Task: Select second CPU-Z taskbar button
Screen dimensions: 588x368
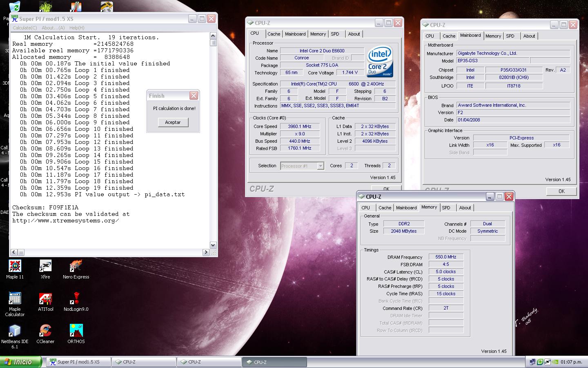Action: coord(209,362)
